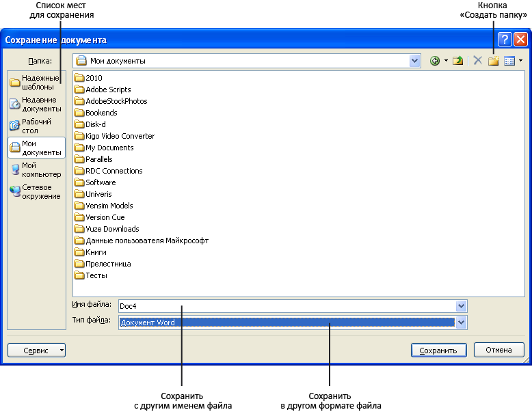
Task: Close the Сохранение документа dialog
Action: coord(520,40)
